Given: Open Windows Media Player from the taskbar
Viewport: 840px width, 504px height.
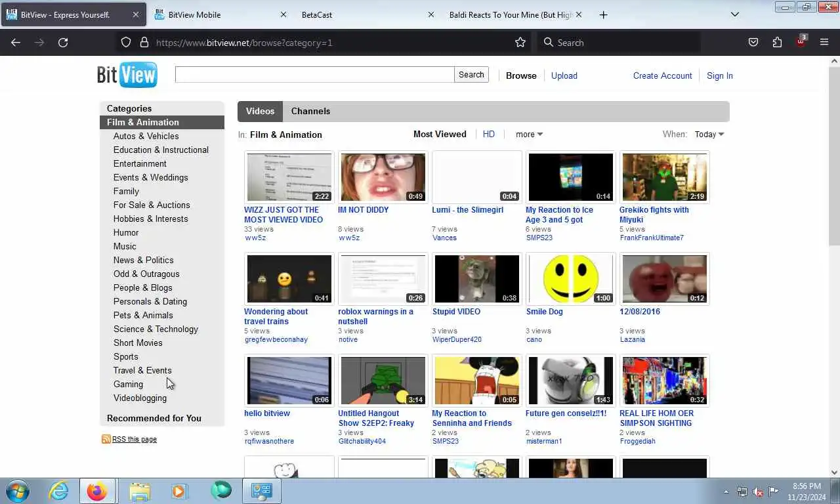Looking at the screenshot, I should [x=178, y=491].
